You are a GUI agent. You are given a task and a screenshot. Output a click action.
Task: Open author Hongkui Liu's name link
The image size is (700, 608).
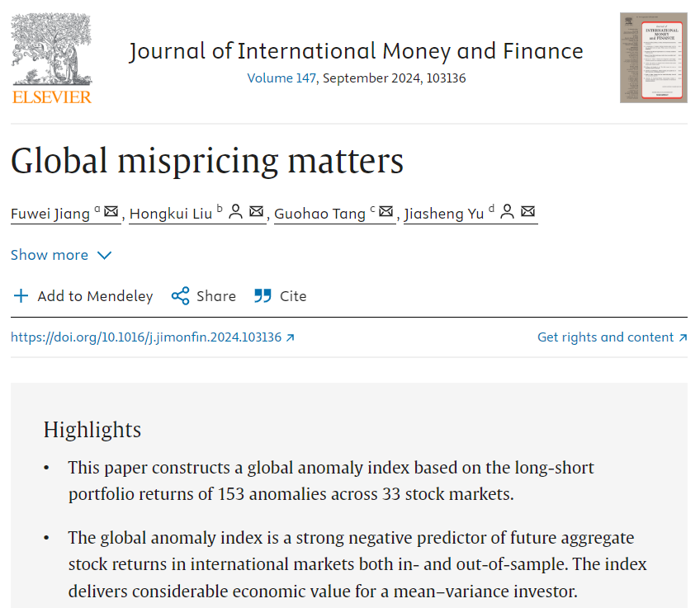click(x=170, y=214)
